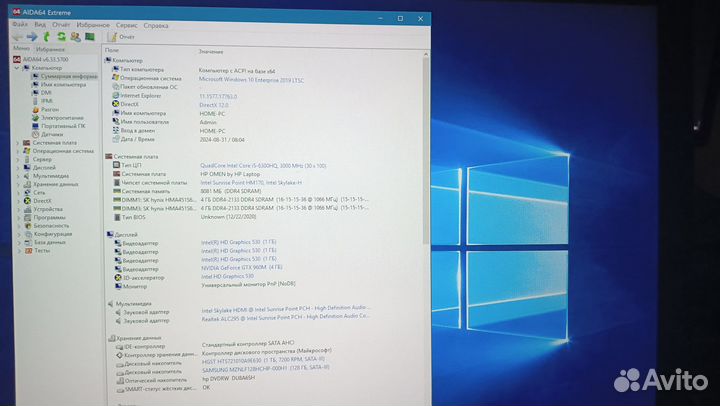Switch to the Избранное panel tab

tap(50, 48)
